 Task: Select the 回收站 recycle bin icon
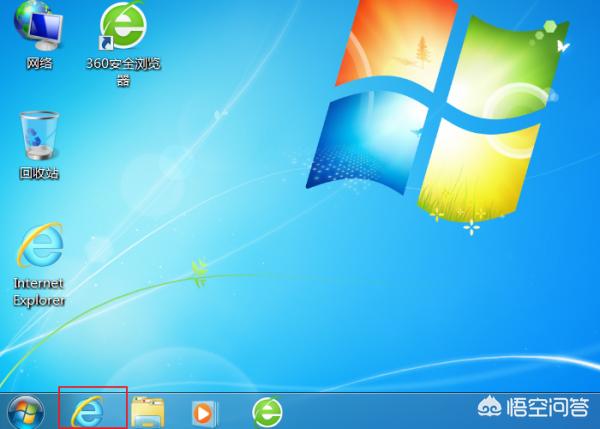tap(39, 137)
